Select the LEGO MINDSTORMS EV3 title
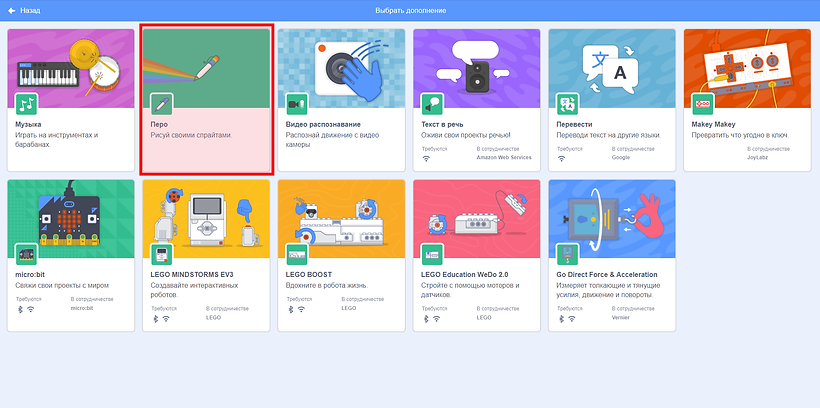This screenshot has height=408, width=820. pyautogui.click(x=192, y=275)
